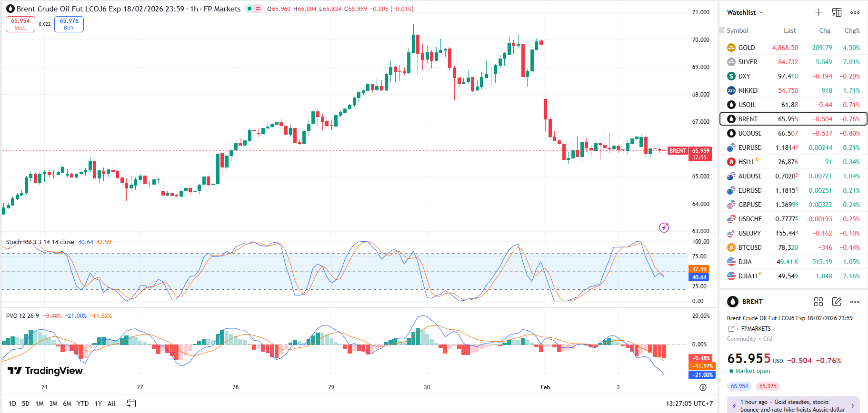Sort the watchlist by Chg% column
The height and width of the screenshot is (413, 868).
pyautogui.click(x=852, y=30)
